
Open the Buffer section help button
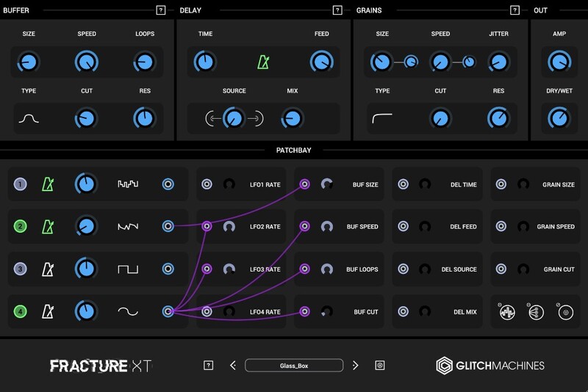click(160, 10)
